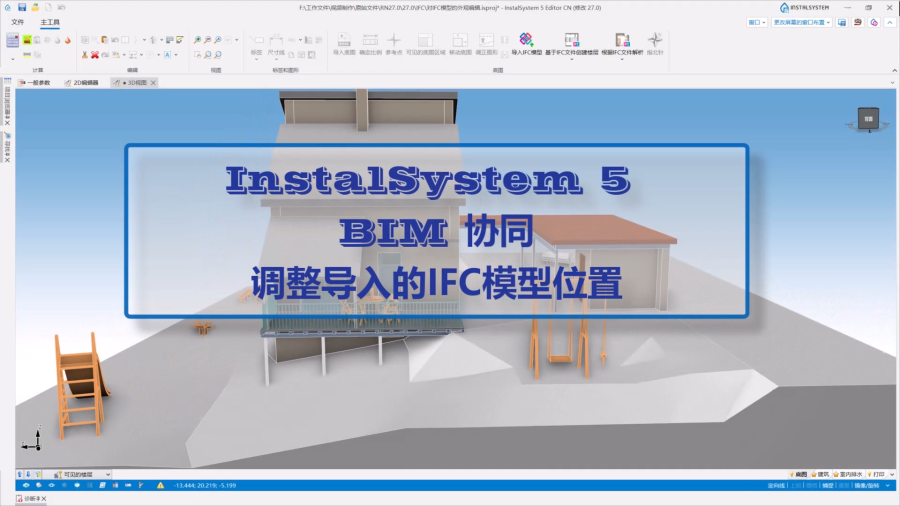Click the text format A icon
The width and height of the screenshot is (900, 506).
pos(168,55)
